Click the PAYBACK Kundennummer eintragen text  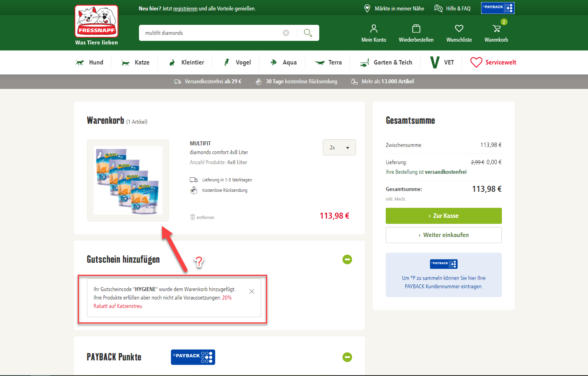pyautogui.click(x=444, y=282)
